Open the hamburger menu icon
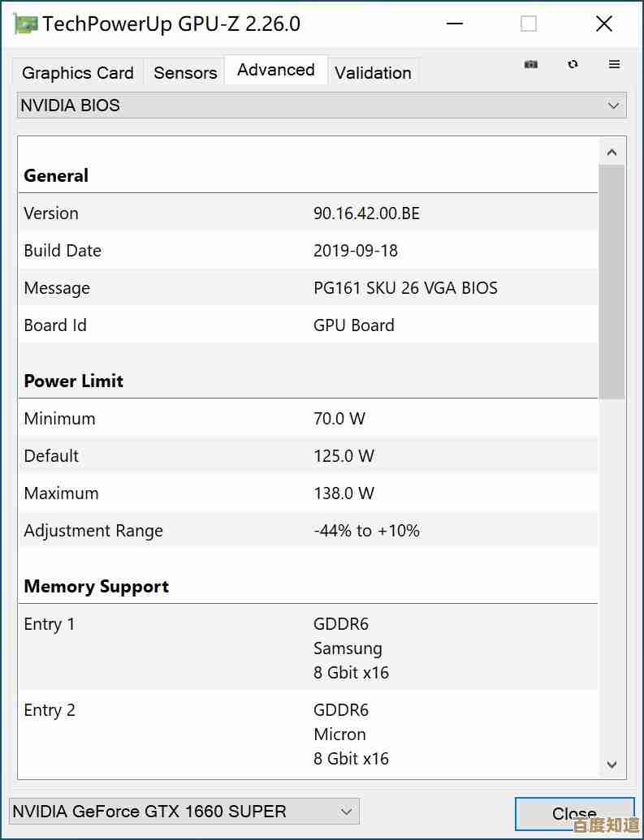The image size is (644, 840). (x=615, y=64)
